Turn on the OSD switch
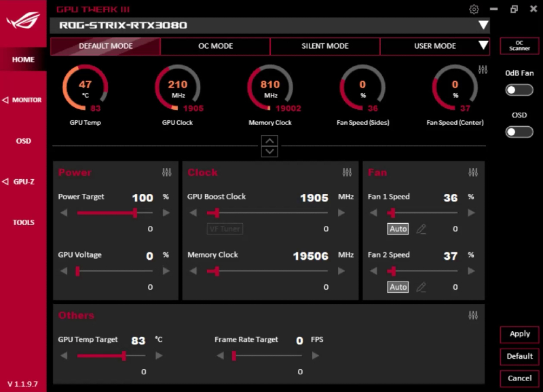Screen dimensions: 543x392 [x=519, y=132]
